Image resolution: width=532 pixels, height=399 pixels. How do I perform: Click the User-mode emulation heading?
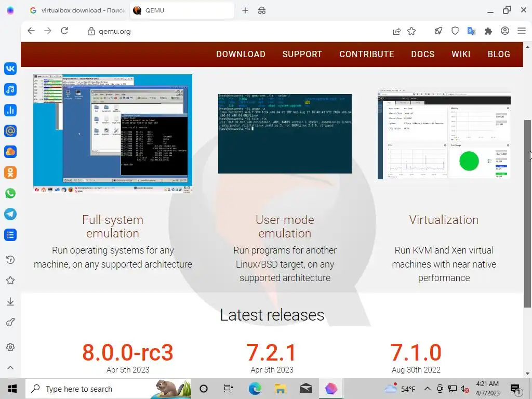click(285, 227)
